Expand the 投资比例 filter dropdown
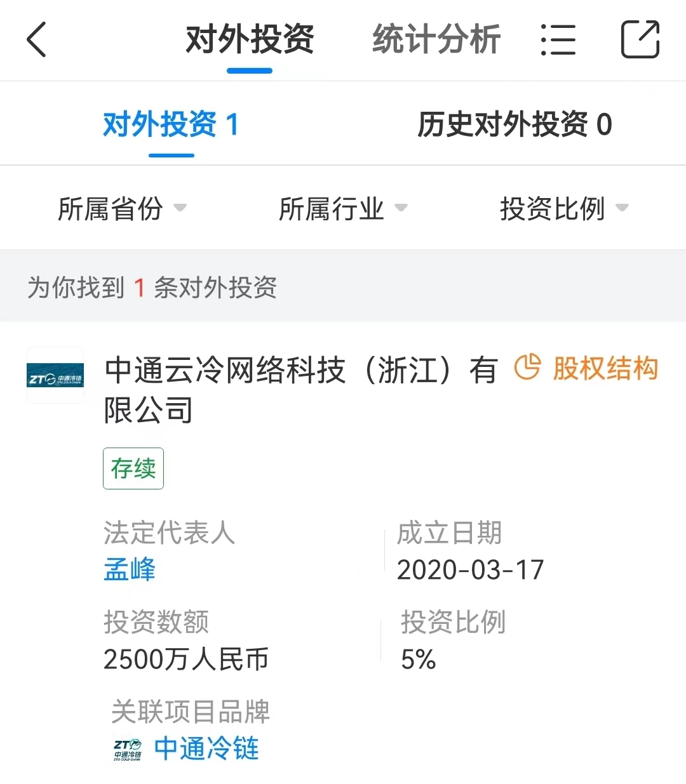 tap(564, 208)
